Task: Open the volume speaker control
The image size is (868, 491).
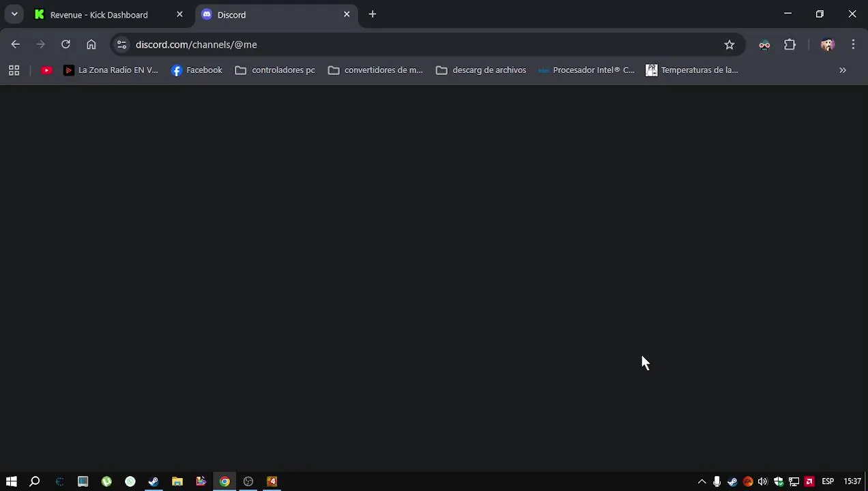Action: pos(763,481)
